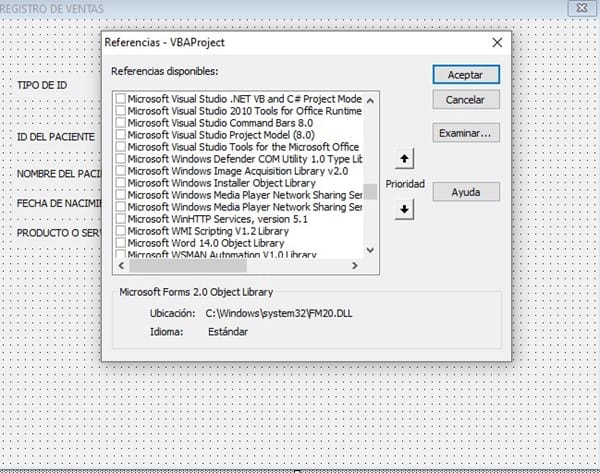Check Microsoft Windows Defender COM Utility reference
The height and width of the screenshot is (473, 600).
click(121, 159)
